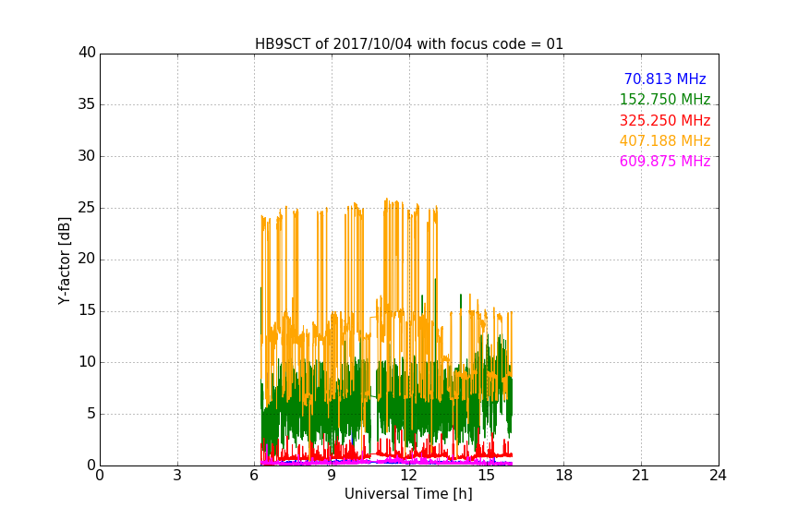The height and width of the screenshot is (532, 798).
Task: Select the 325.250 MHz legend label
Action: point(665,120)
